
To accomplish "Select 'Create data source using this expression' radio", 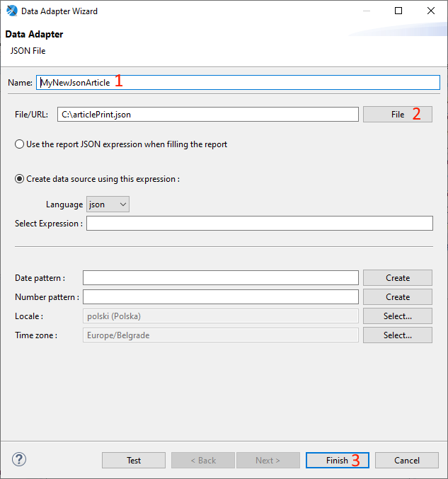I will [20, 179].
